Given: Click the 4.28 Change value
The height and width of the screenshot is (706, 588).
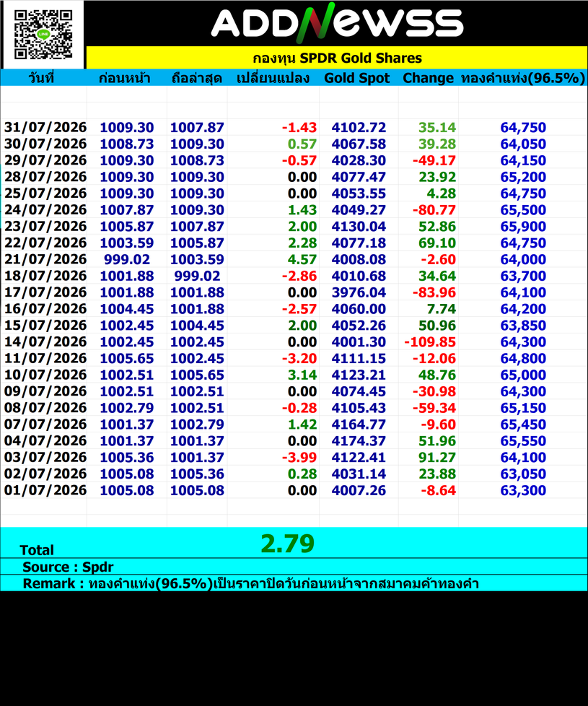Looking at the screenshot, I should [441, 193].
